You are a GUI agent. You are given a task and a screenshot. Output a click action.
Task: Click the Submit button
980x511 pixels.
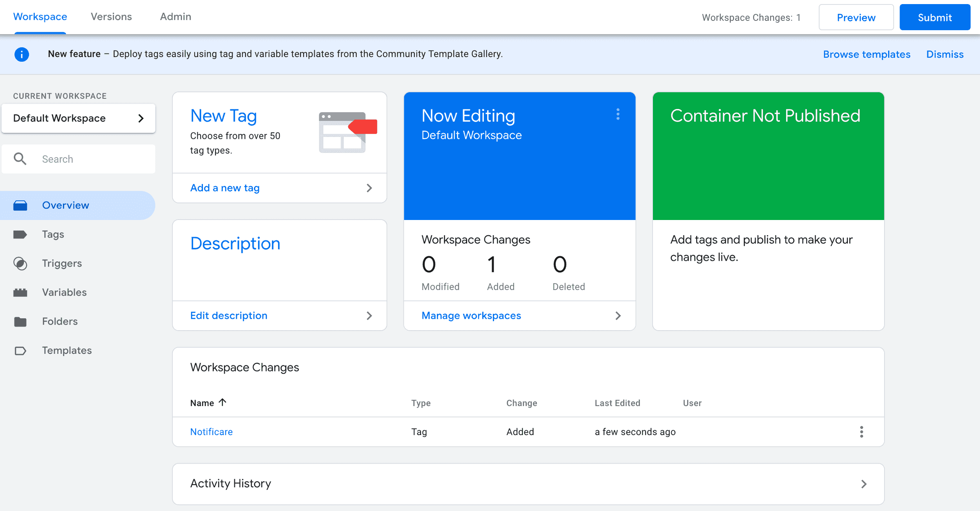(935, 17)
